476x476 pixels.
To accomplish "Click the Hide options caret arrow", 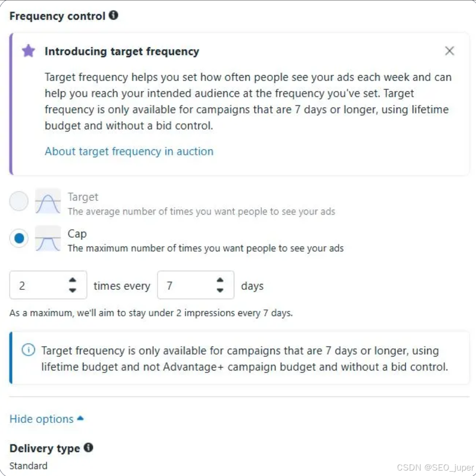I will pos(81,419).
